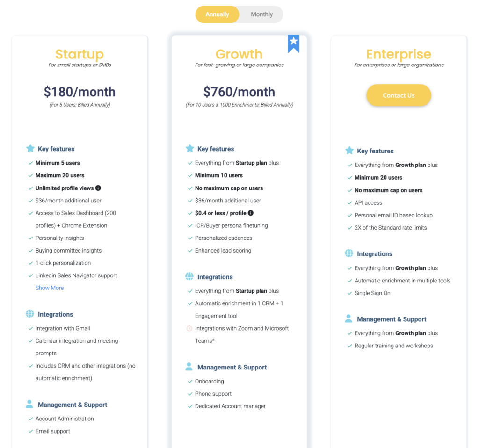Click the person icon by Enterprise Management & Support

pos(348,318)
